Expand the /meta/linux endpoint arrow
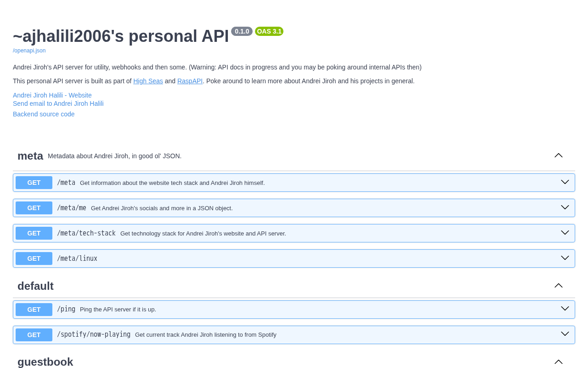588x368 pixels. (565, 258)
